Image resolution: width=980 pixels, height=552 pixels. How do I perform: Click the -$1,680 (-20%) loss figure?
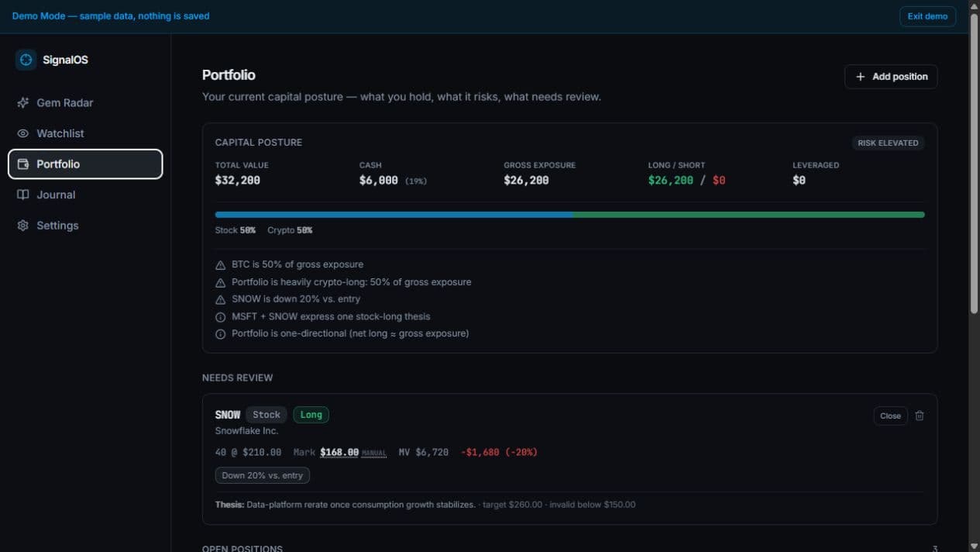click(x=499, y=452)
